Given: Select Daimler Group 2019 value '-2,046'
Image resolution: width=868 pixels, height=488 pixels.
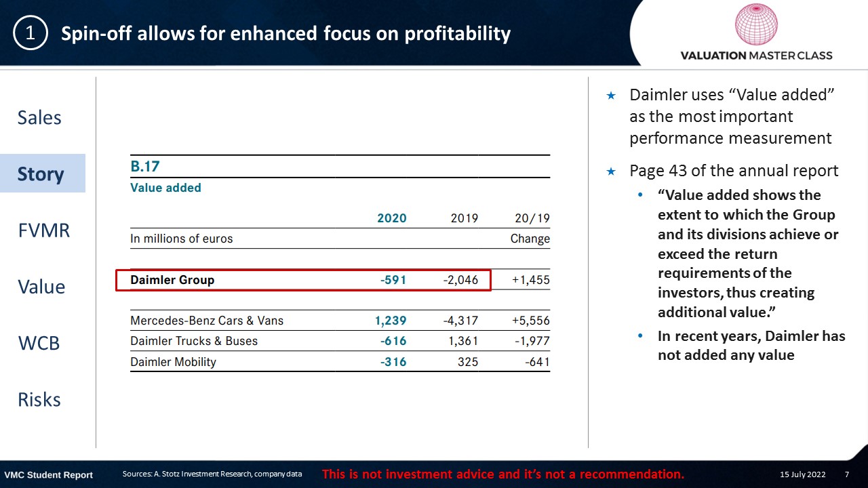Looking at the screenshot, I should pos(459,280).
